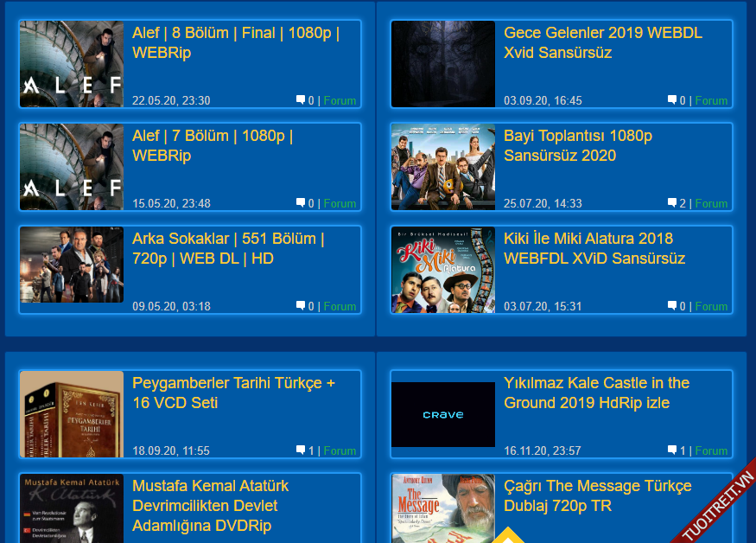756x543 pixels.
Task: Open Forum link for Yıkılmaz Kale
Action: point(711,450)
